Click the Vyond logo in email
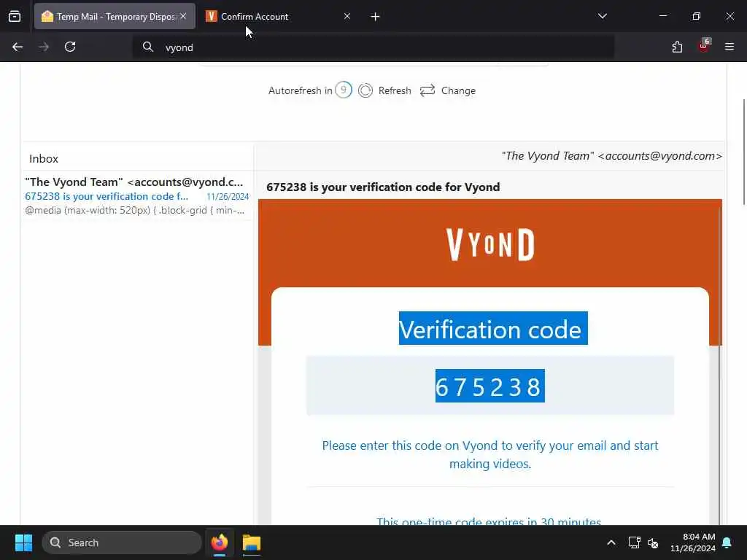This screenshot has height=560, width=747. [490, 244]
